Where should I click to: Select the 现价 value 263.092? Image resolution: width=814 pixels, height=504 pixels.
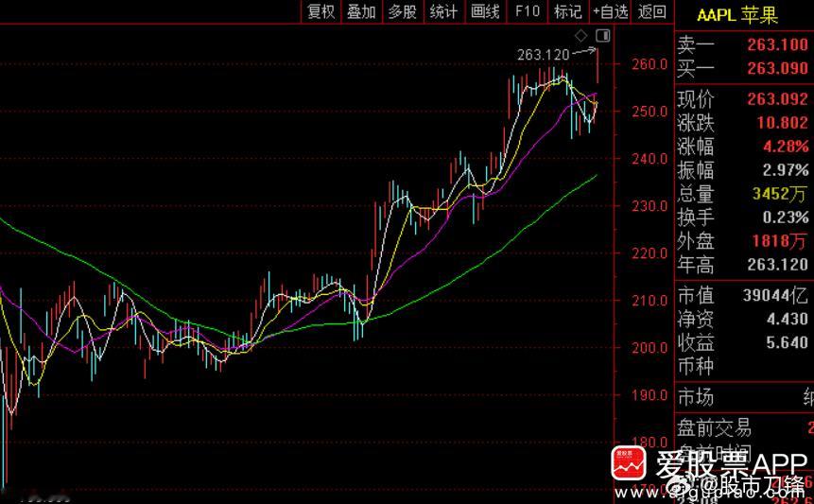point(778,98)
